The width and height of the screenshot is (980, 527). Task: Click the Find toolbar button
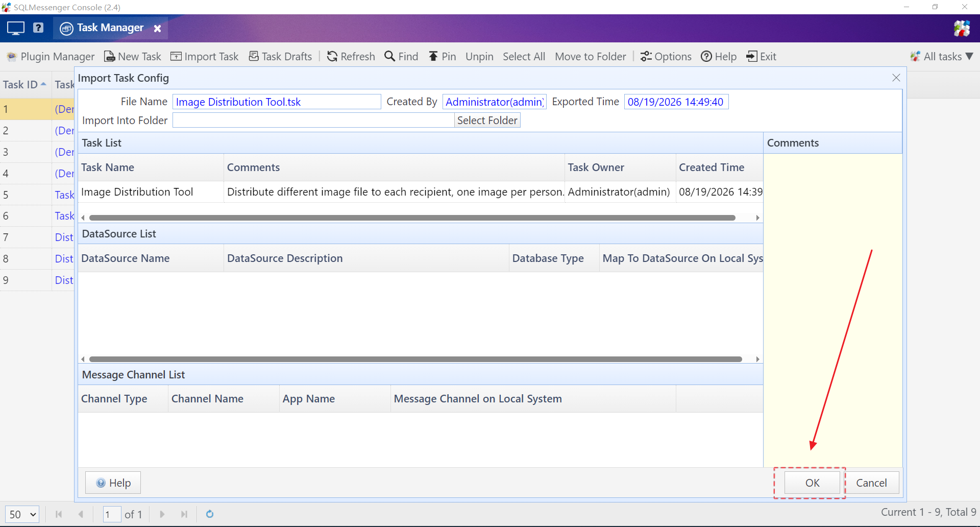(x=401, y=57)
